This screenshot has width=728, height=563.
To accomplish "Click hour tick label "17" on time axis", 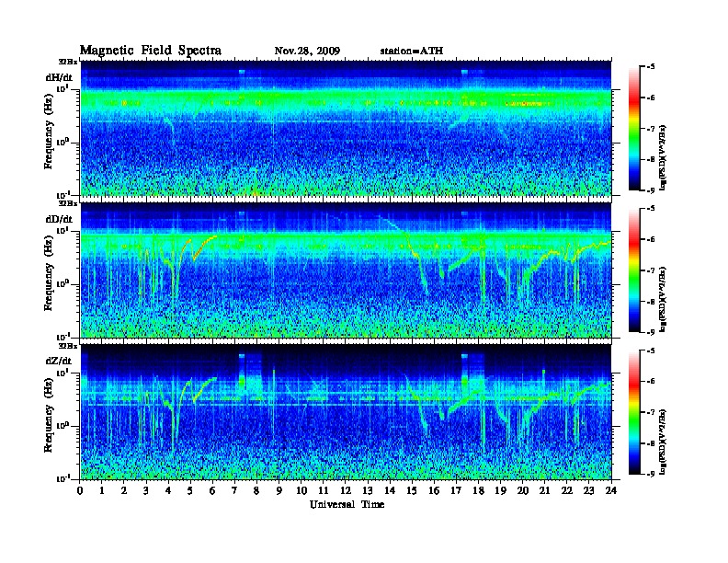I will tap(456, 490).
